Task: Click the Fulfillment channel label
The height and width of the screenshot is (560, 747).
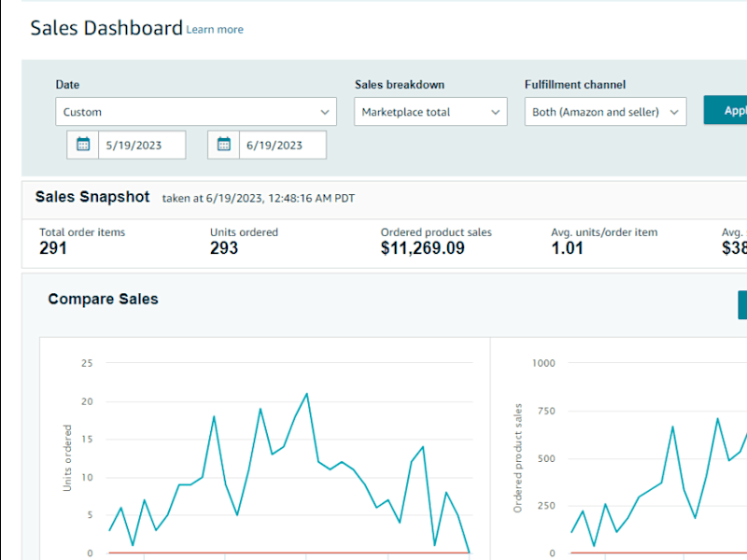Action: click(575, 85)
